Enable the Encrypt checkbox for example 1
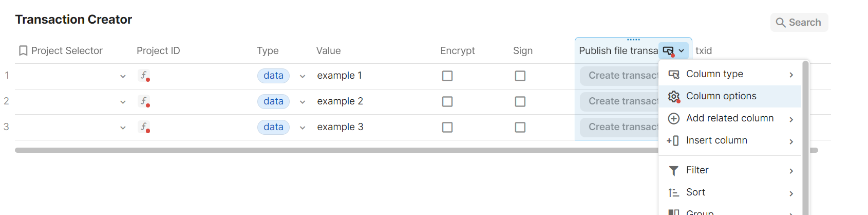This screenshot has width=868, height=215. point(447,76)
